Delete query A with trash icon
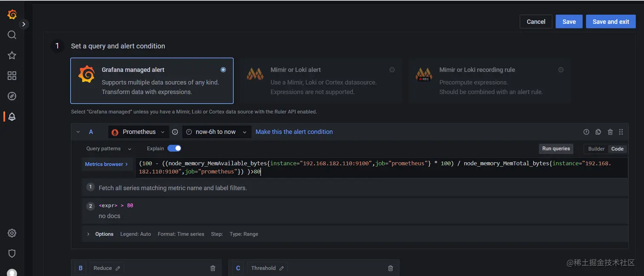Image resolution: width=644 pixels, height=276 pixels. point(610,132)
